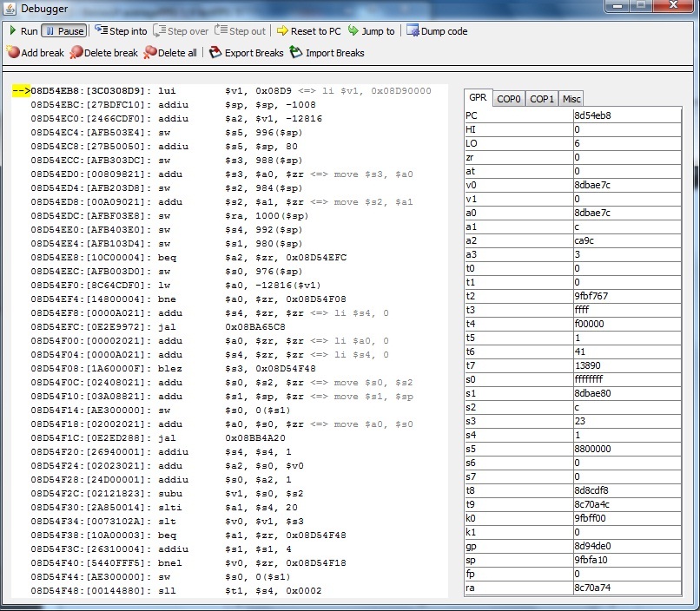The image size is (700, 611).
Task: Switch to the COP0 tab
Action: [x=509, y=99]
